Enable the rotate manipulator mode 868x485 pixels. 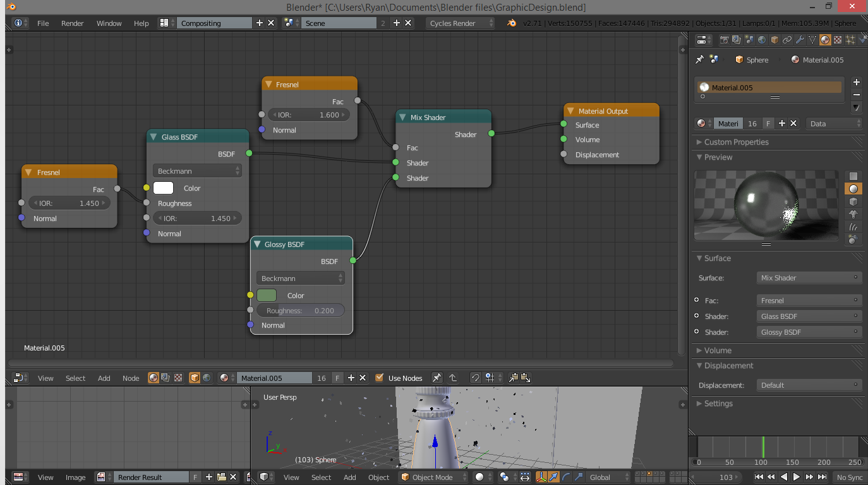[566, 477]
